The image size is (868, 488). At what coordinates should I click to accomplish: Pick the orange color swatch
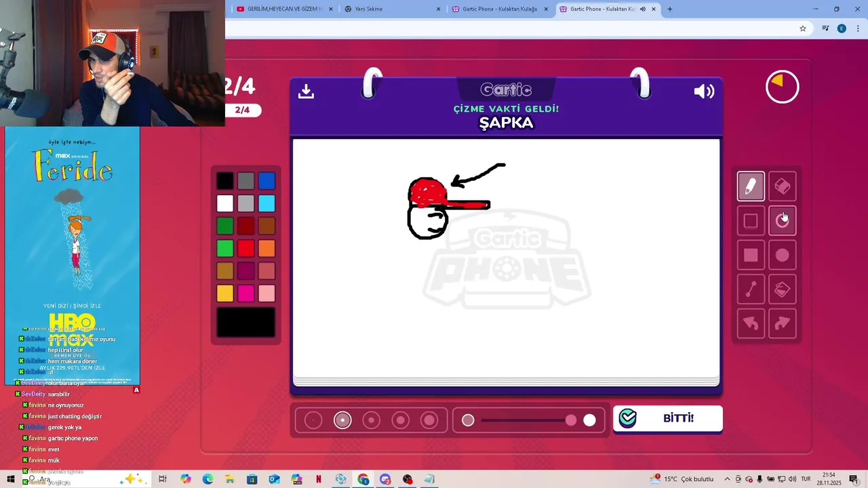pyautogui.click(x=267, y=248)
